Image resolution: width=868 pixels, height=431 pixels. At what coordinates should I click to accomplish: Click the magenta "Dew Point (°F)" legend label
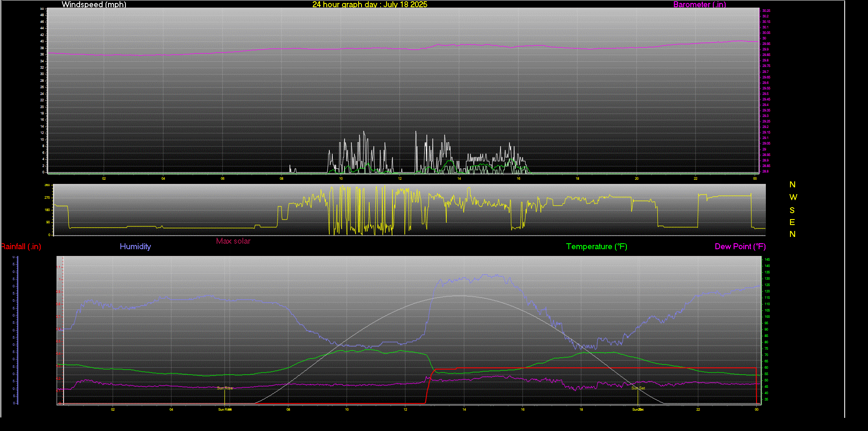pyautogui.click(x=740, y=246)
